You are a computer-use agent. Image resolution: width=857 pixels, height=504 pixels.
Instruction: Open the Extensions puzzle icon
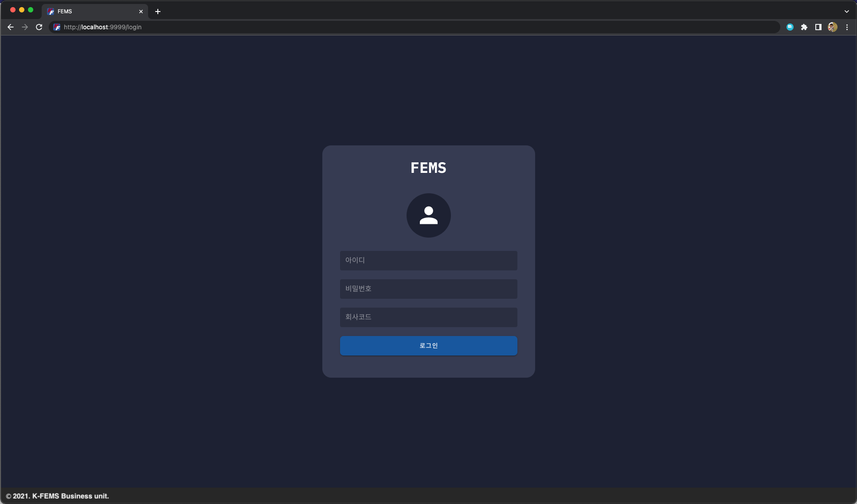point(804,27)
